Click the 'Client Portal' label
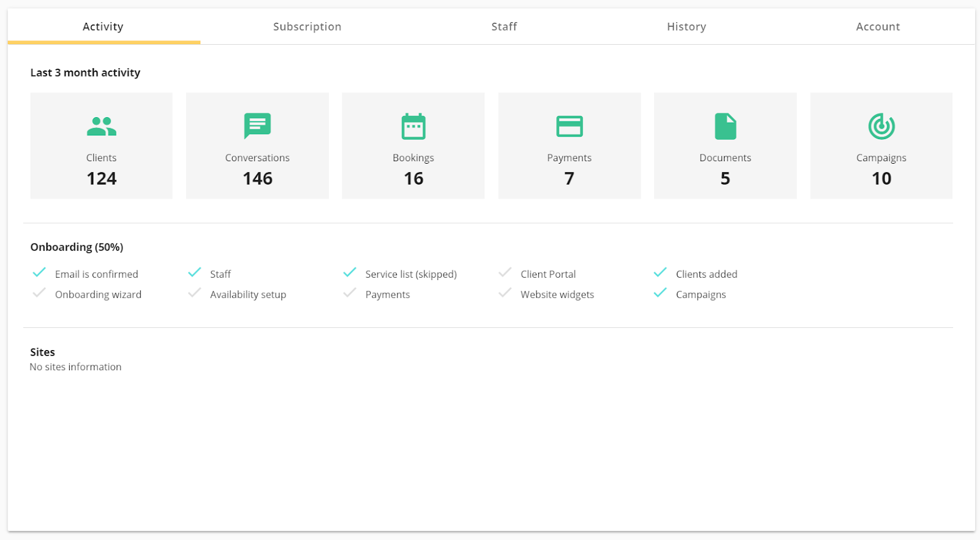This screenshot has height=540, width=980. [x=548, y=274]
